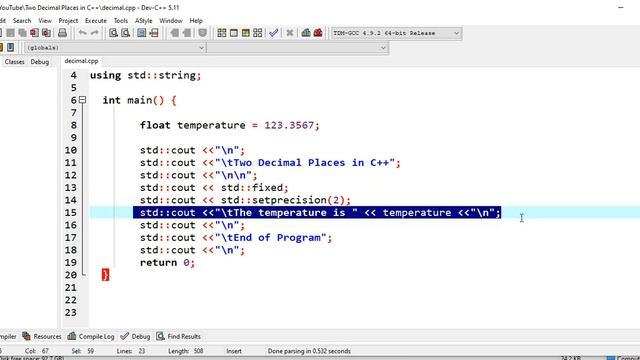Open the Debug bottom panel tab
The image size is (640, 360).
pyautogui.click(x=136, y=336)
